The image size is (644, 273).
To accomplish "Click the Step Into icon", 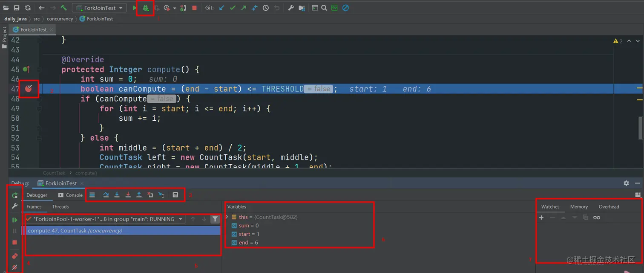I will pyautogui.click(x=117, y=195).
